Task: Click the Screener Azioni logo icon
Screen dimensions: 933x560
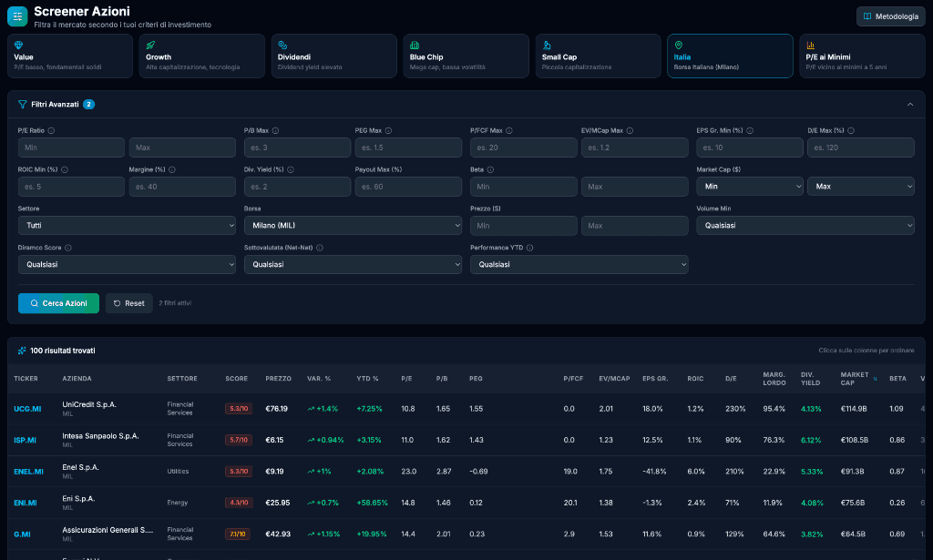Action: click(17, 16)
